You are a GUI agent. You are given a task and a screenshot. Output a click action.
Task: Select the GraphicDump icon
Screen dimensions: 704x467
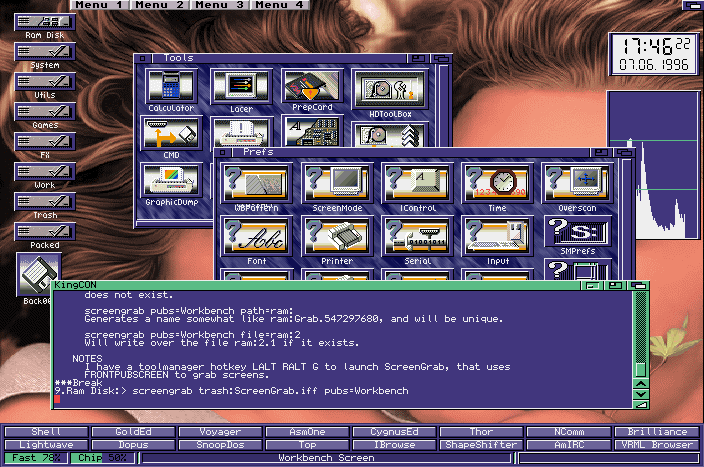tap(169, 182)
